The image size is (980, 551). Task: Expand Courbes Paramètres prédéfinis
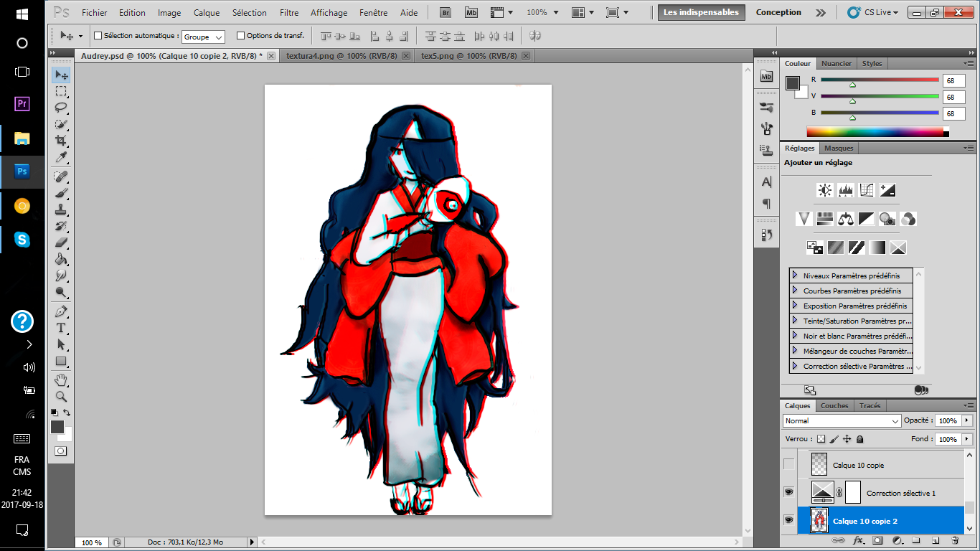click(x=795, y=291)
